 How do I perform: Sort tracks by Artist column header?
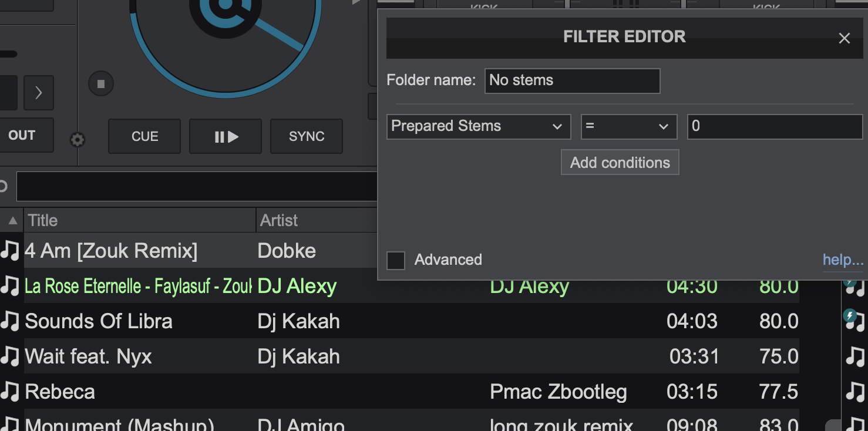point(317,221)
